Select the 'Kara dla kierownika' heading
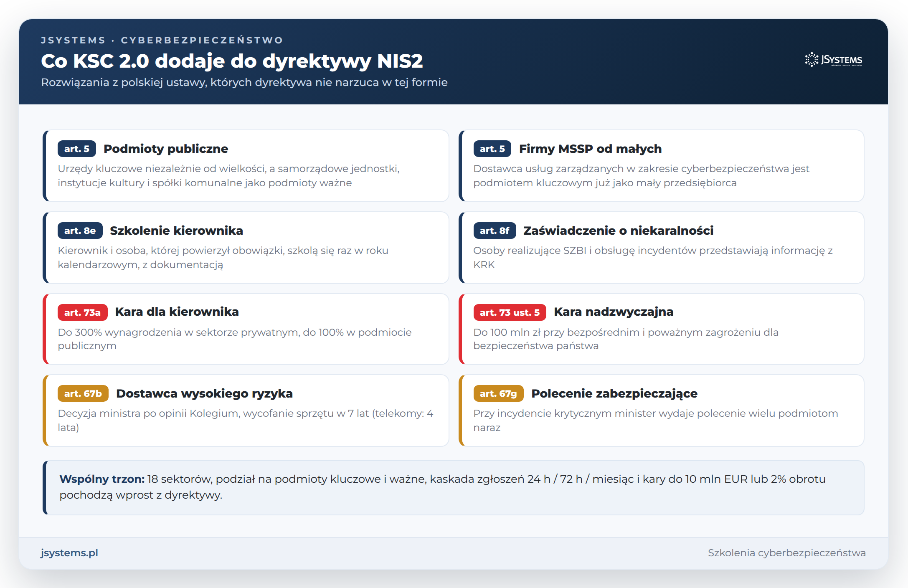Image resolution: width=908 pixels, height=588 pixels. tap(177, 312)
